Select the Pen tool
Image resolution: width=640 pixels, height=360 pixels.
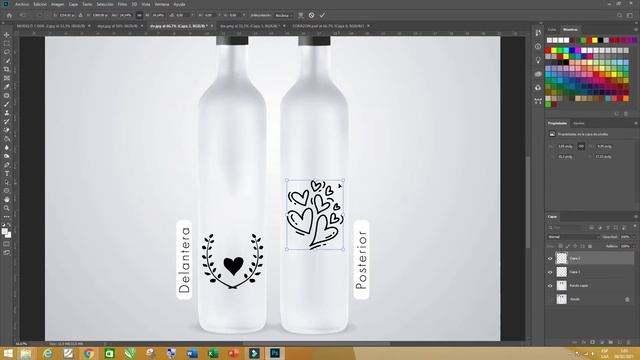click(7, 165)
